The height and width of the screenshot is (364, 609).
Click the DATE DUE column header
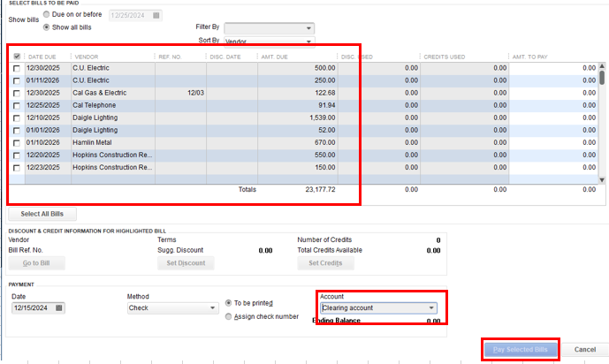(x=42, y=57)
